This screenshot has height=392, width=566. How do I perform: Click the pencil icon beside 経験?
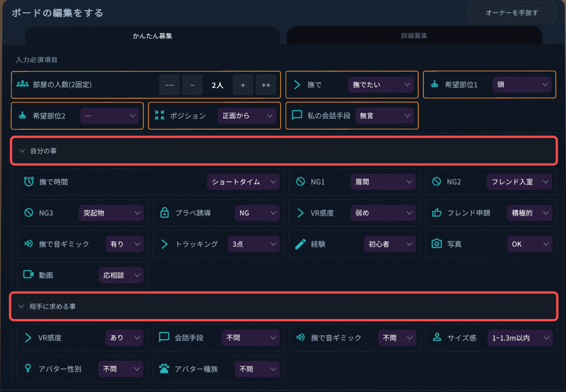300,244
